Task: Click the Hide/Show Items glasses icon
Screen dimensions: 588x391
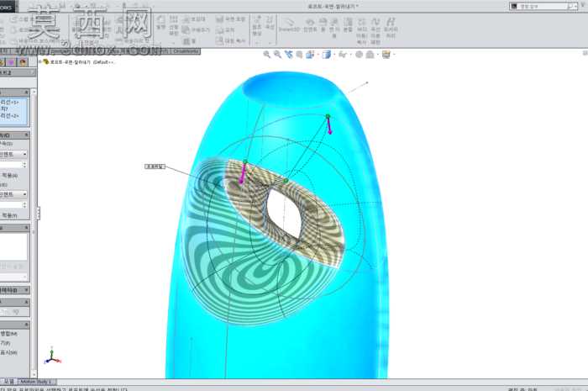Action: pyautogui.click(x=343, y=55)
